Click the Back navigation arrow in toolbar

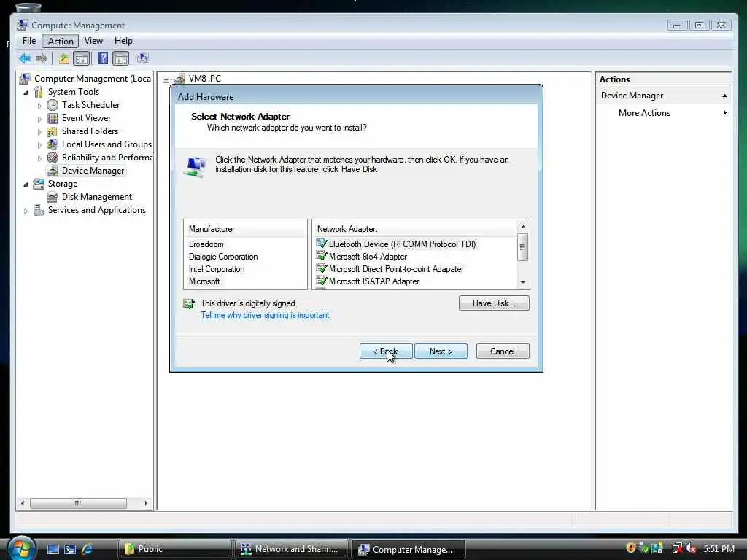25,58
